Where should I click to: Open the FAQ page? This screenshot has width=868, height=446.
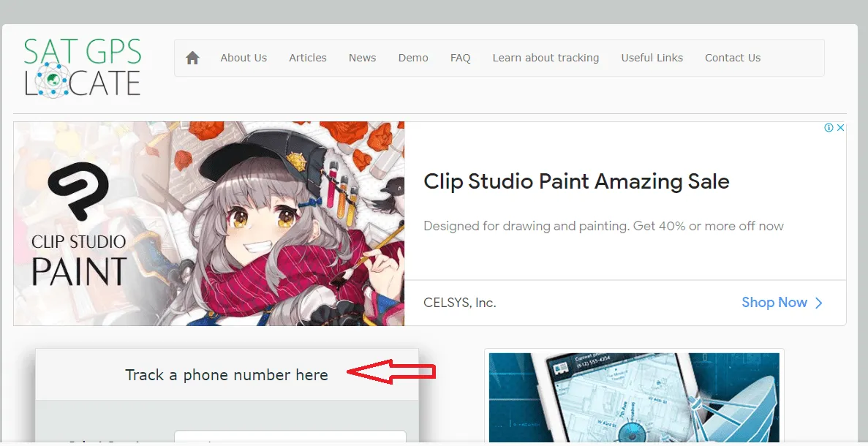pos(460,58)
